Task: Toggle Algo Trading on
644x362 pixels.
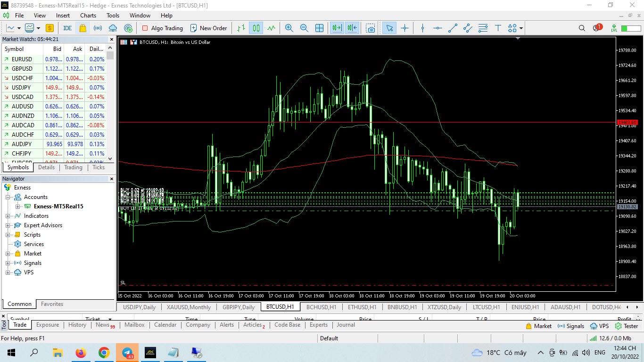Action: tap(162, 28)
